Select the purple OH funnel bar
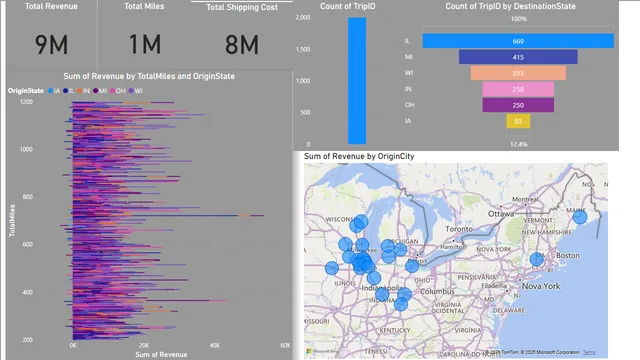Image resolution: width=640 pixels, height=360 pixels. [518, 105]
